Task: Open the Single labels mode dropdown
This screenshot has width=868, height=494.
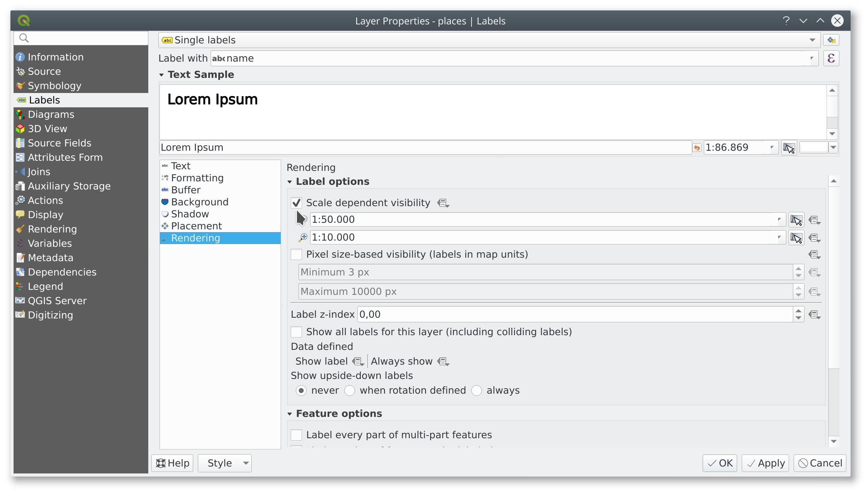Action: (x=489, y=40)
